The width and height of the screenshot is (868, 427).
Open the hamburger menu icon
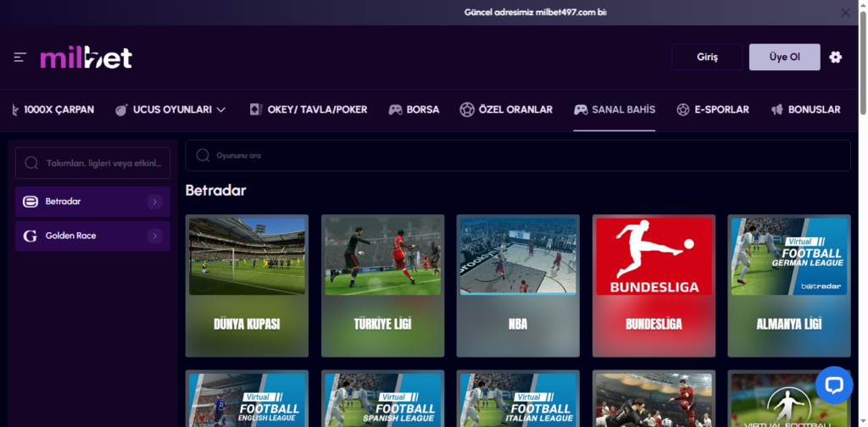[20, 58]
